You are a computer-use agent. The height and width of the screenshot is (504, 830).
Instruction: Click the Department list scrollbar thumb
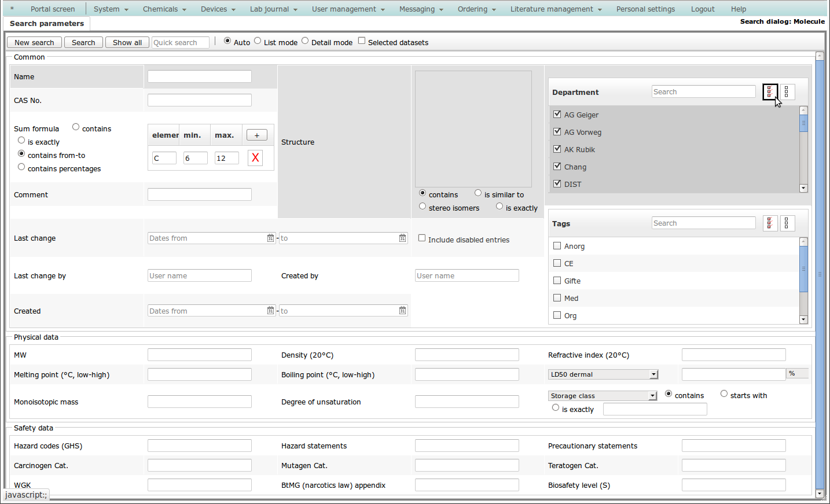803,123
